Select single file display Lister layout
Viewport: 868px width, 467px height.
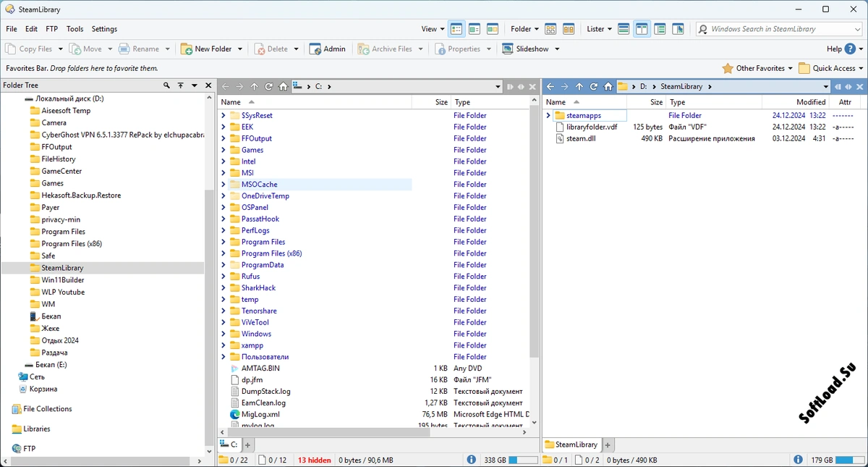624,29
